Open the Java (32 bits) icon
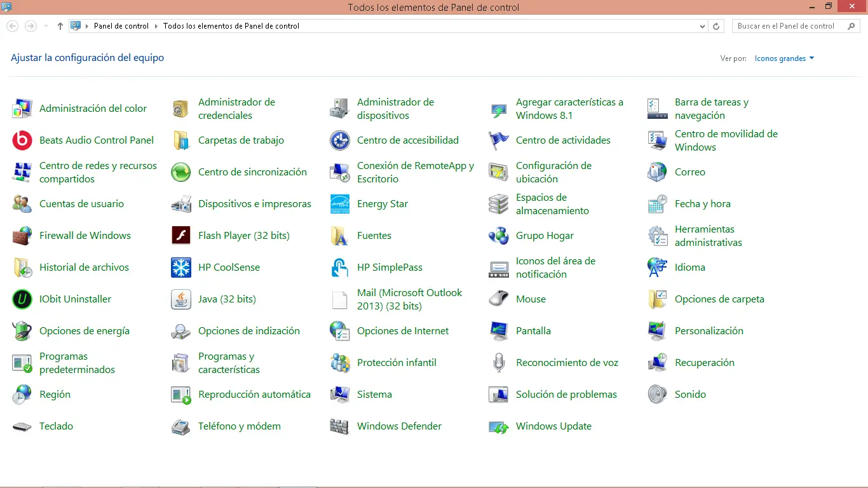This screenshot has height=488, width=868. pyautogui.click(x=181, y=299)
